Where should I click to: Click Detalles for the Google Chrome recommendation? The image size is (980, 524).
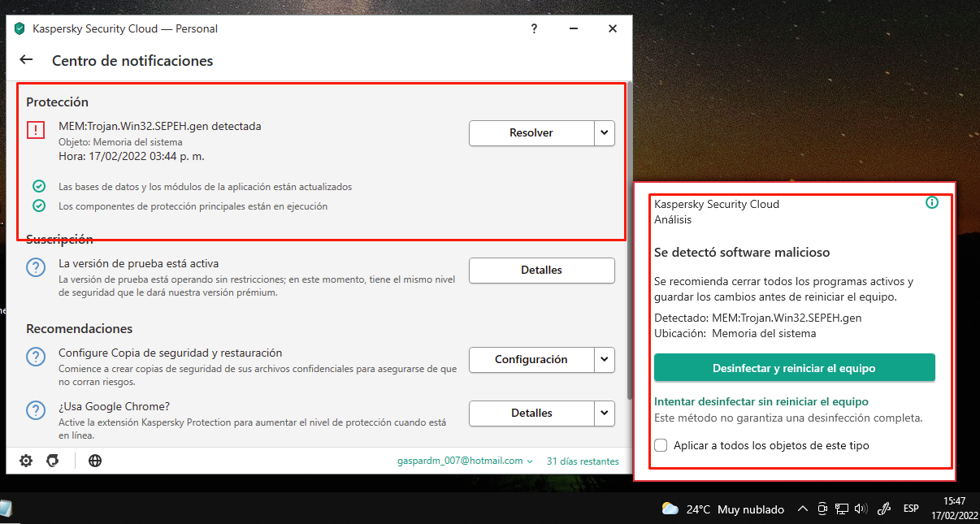(531, 413)
